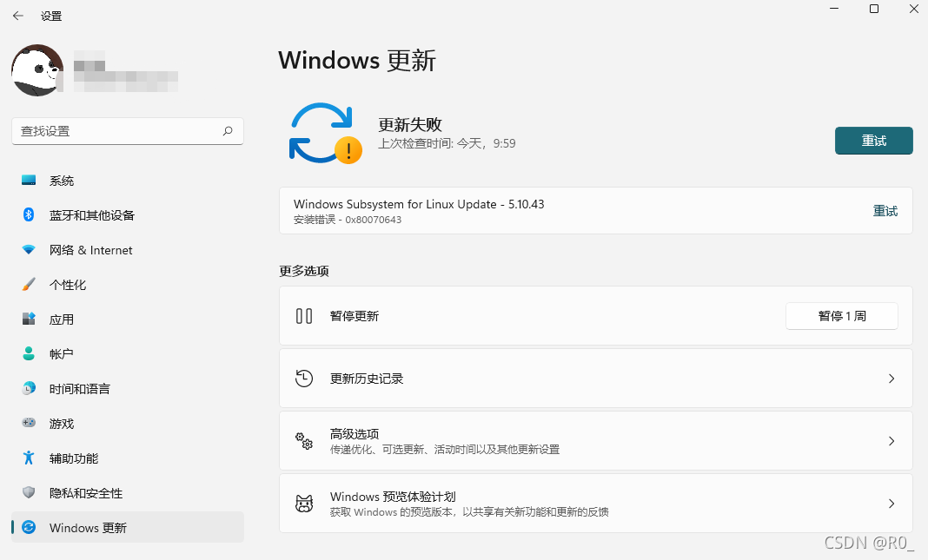The width and height of the screenshot is (928, 560).
Task: Click the 隐私和安全性 shield icon
Action: (29, 492)
